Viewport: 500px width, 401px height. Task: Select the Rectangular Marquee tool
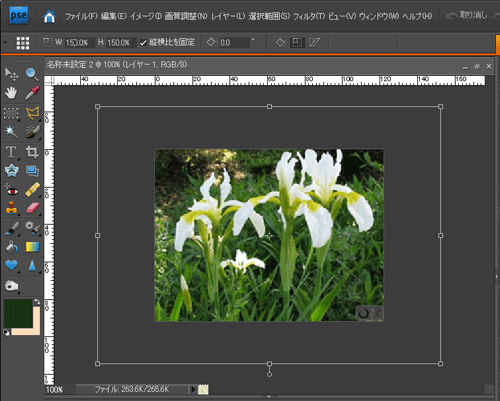click(x=11, y=113)
